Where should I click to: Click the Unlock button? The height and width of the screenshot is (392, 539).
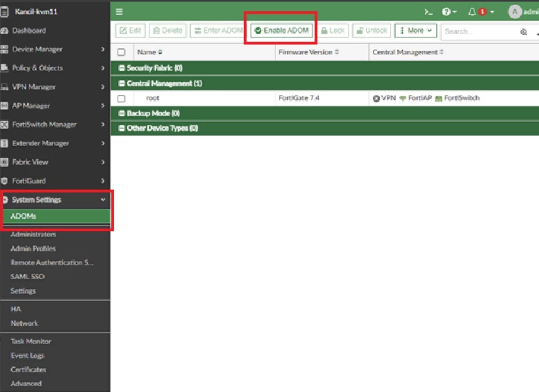click(371, 31)
